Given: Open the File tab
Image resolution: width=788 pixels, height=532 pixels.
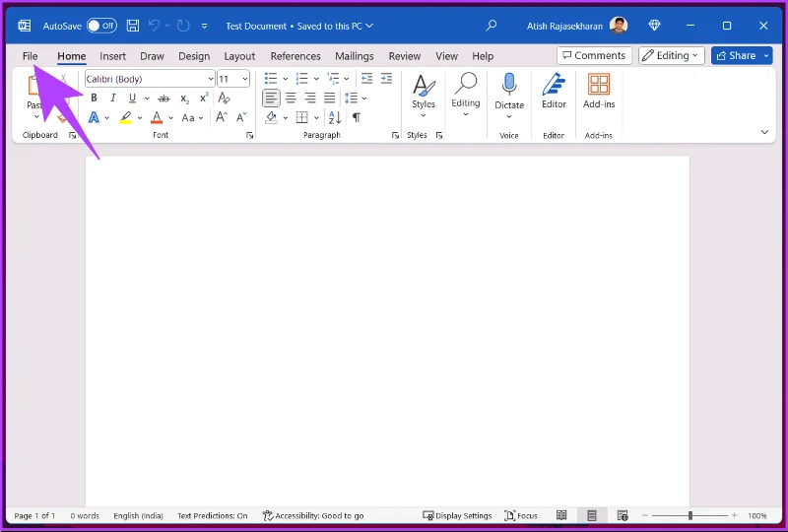Looking at the screenshot, I should click(x=31, y=56).
